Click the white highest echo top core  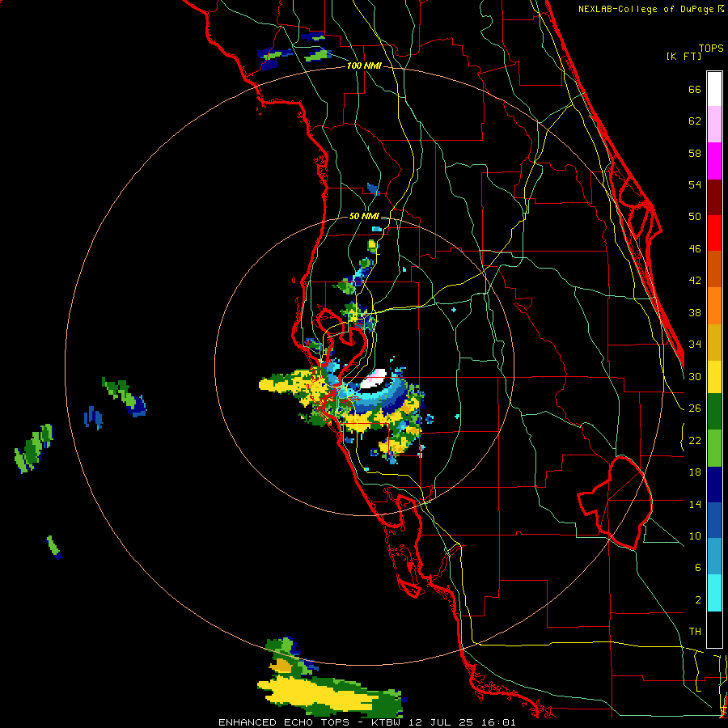point(374,379)
